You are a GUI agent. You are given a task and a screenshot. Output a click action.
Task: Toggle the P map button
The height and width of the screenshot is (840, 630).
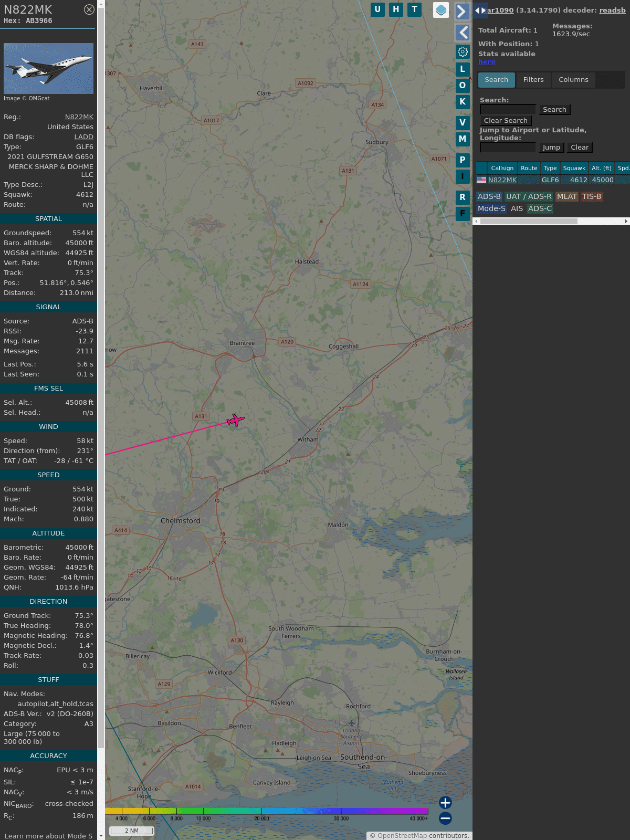coord(463,160)
